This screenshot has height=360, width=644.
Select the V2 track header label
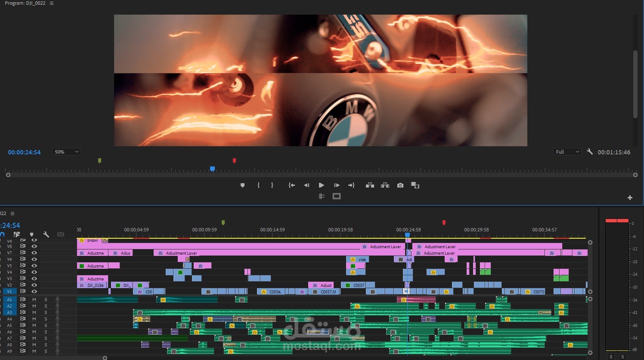[9, 285]
